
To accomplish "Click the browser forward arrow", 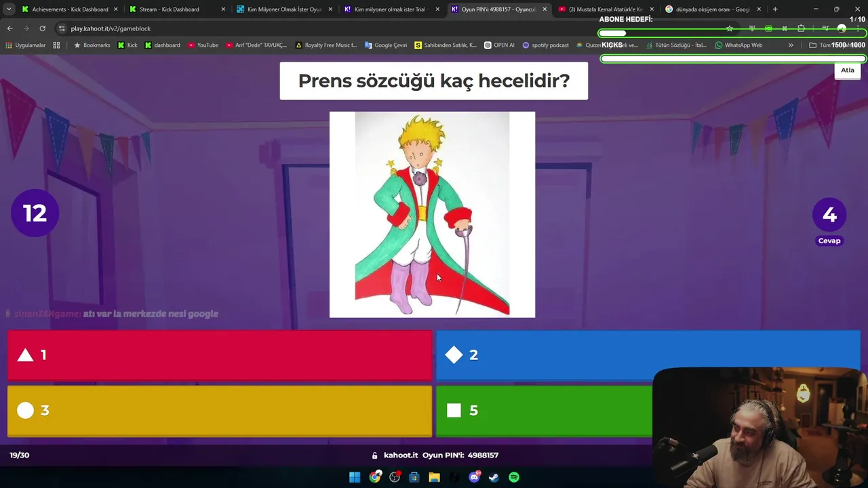I will coord(26,28).
